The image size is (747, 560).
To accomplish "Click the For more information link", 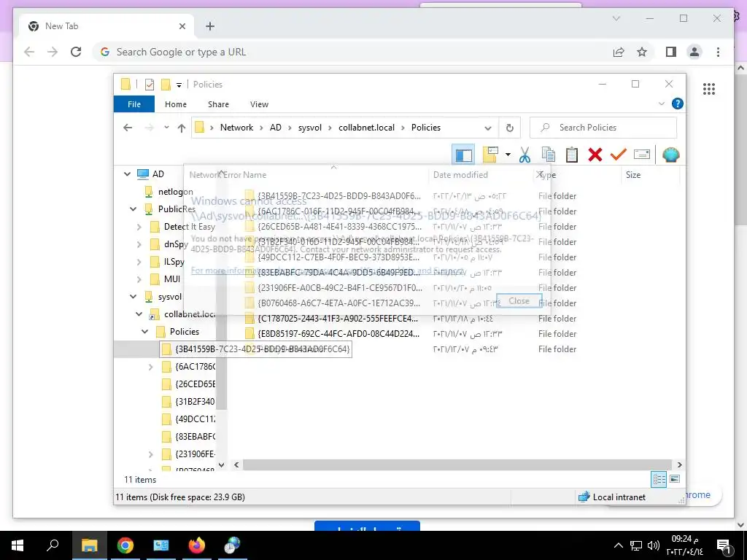I will (328, 271).
